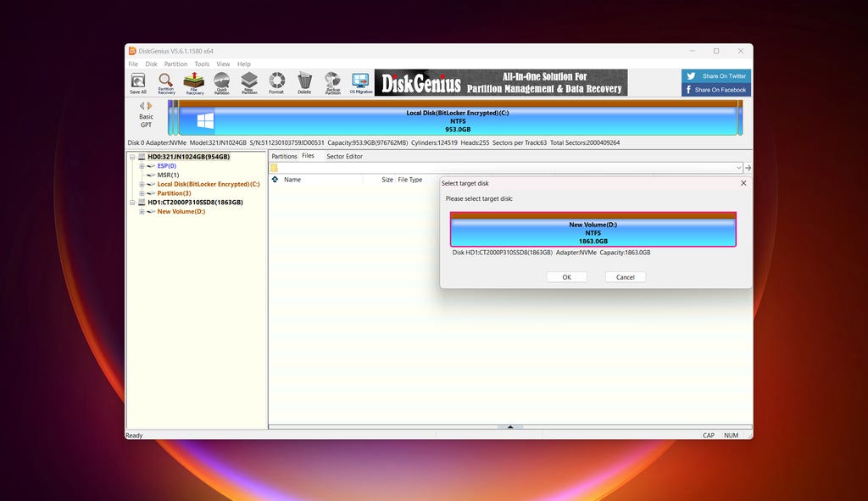Open the Partition Recovery tool
Image resolution: width=868 pixels, height=501 pixels.
point(166,82)
